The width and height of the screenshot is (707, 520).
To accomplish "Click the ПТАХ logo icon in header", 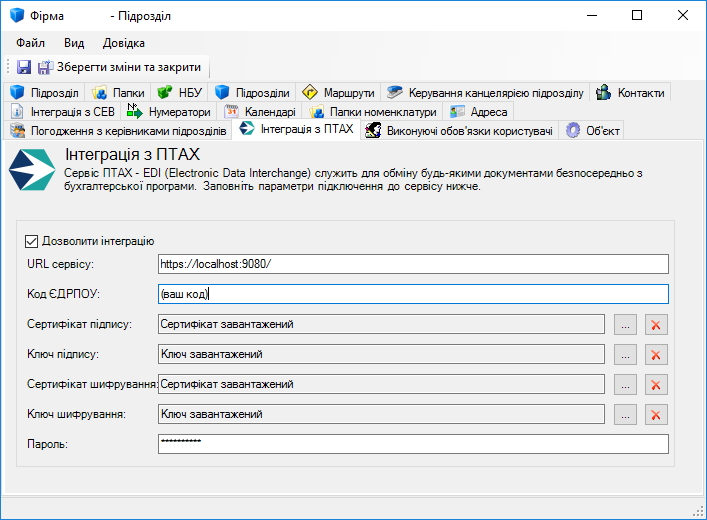I will pyautogui.click(x=32, y=170).
